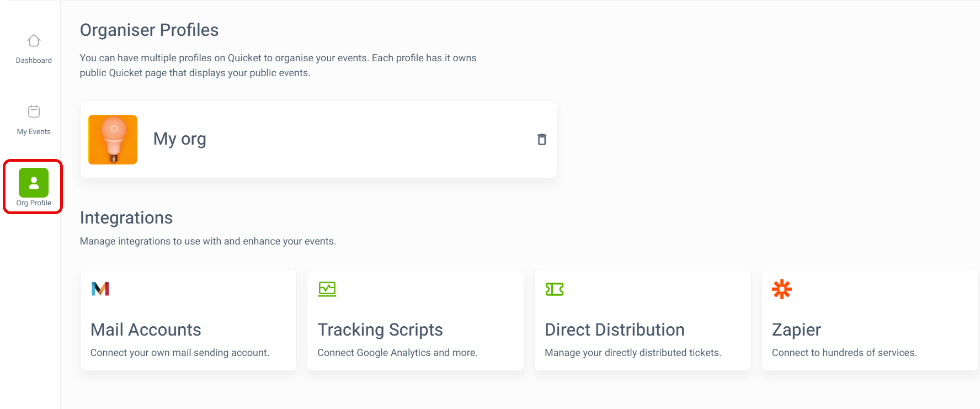980x409 pixels.
Task: Click the orange Zapier asterisk logo
Action: 782,289
